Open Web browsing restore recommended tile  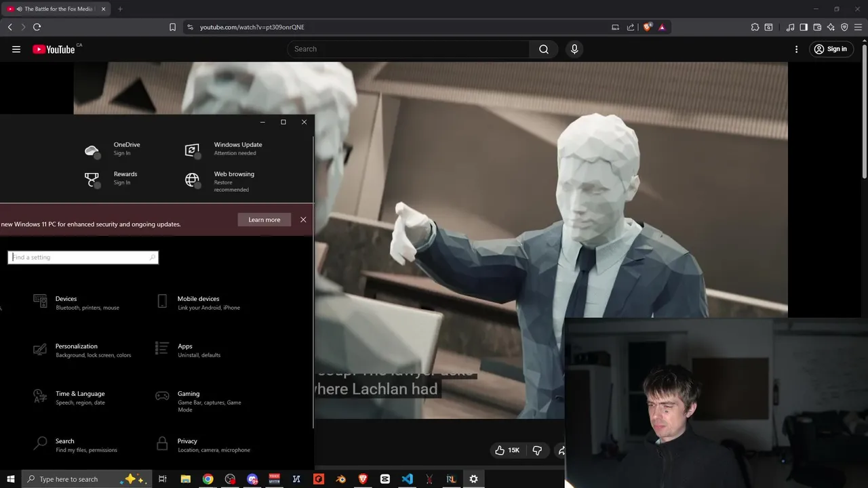[x=220, y=181]
